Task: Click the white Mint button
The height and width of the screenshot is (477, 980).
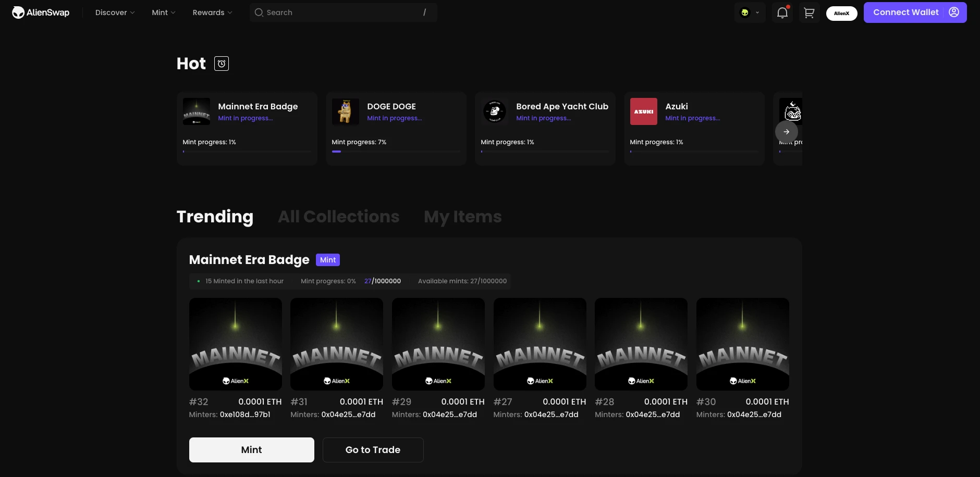Action: pyautogui.click(x=251, y=450)
